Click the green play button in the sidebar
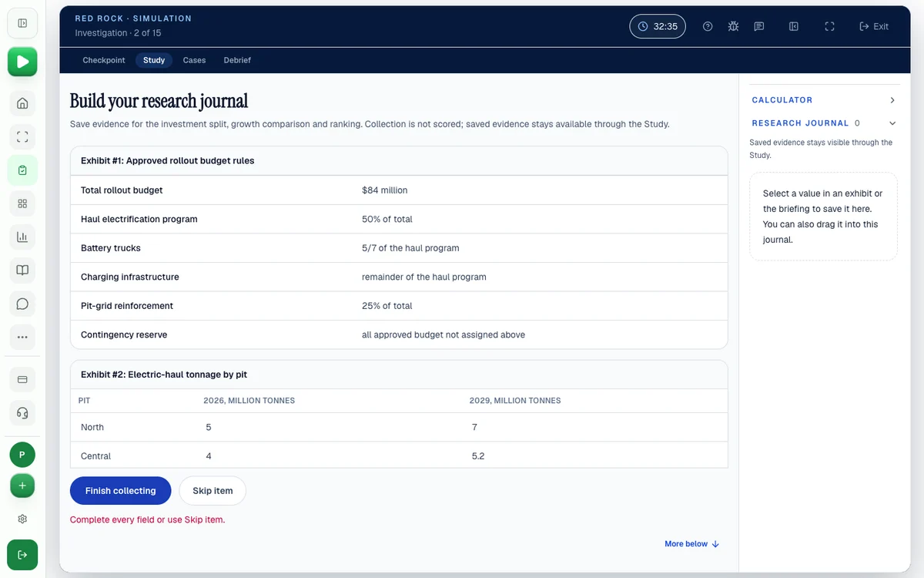 pyautogui.click(x=22, y=62)
